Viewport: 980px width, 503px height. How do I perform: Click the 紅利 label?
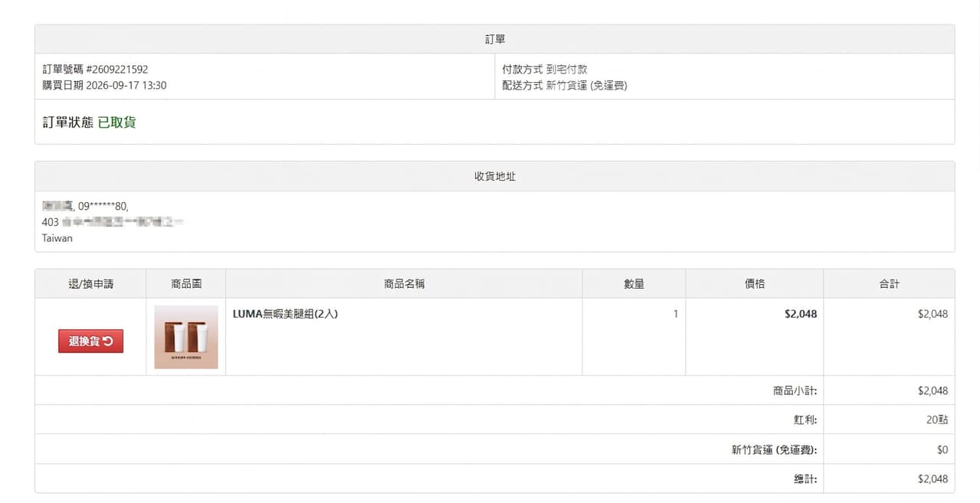(805, 420)
